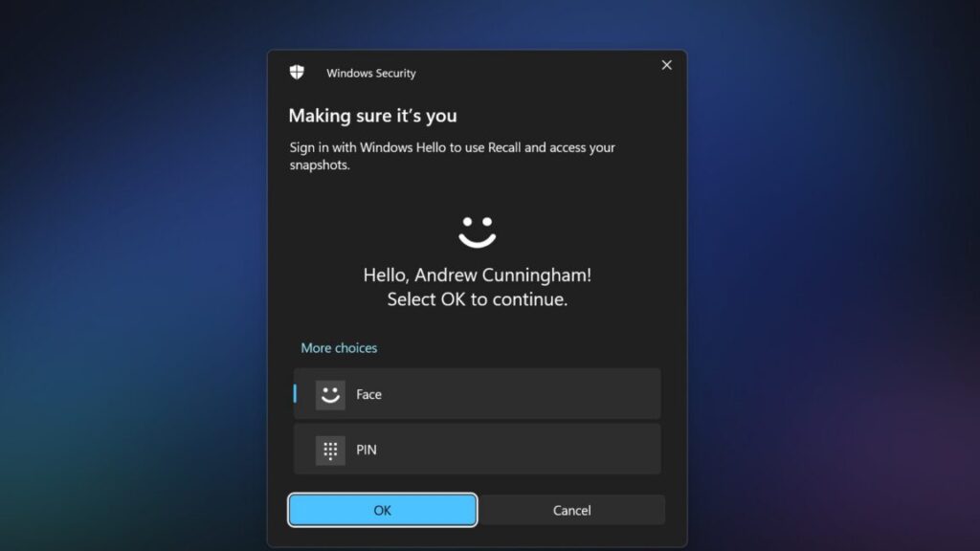Click the "Making sure it's you" heading

[372, 116]
